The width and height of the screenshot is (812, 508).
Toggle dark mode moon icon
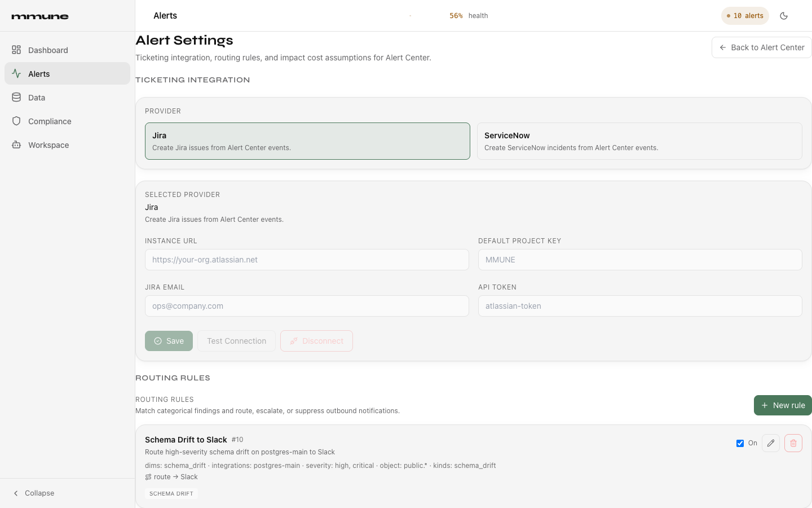[x=784, y=16]
